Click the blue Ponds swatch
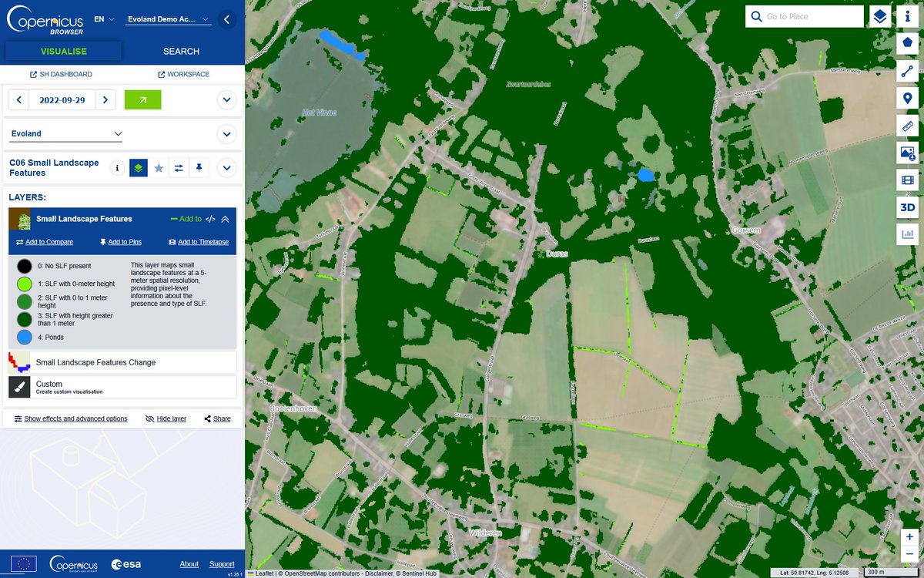The image size is (924, 578). (x=25, y=337)
